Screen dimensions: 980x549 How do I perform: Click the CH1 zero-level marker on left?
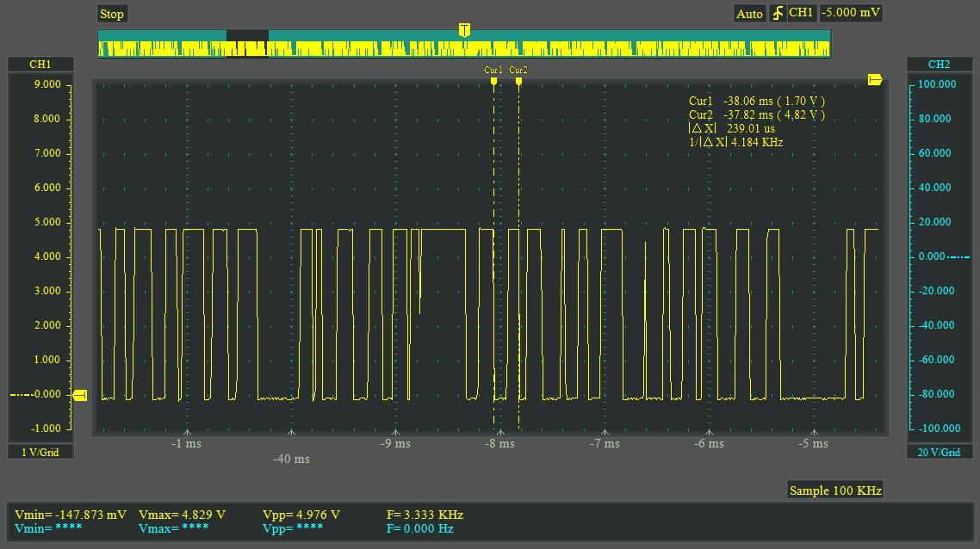coord(80,395)
